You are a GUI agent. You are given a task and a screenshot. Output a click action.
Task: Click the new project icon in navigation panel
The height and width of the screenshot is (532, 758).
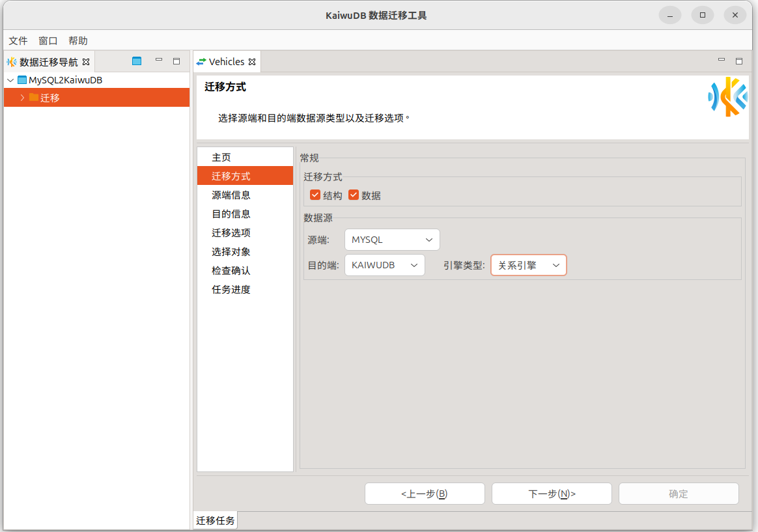click(137, 61)
